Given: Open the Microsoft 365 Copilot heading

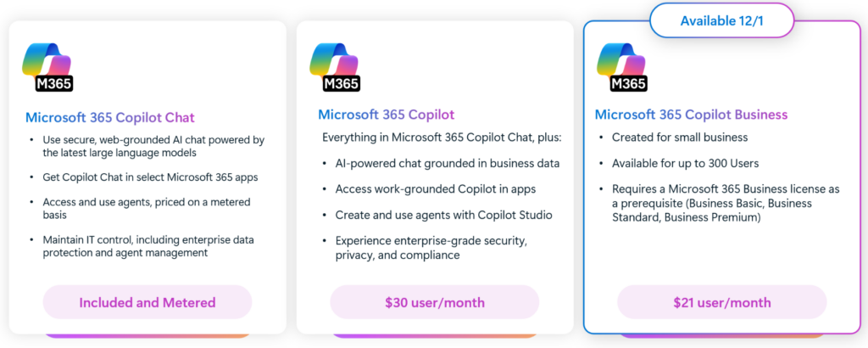Looking at the screenshot, I should click(x=387, y=115).
